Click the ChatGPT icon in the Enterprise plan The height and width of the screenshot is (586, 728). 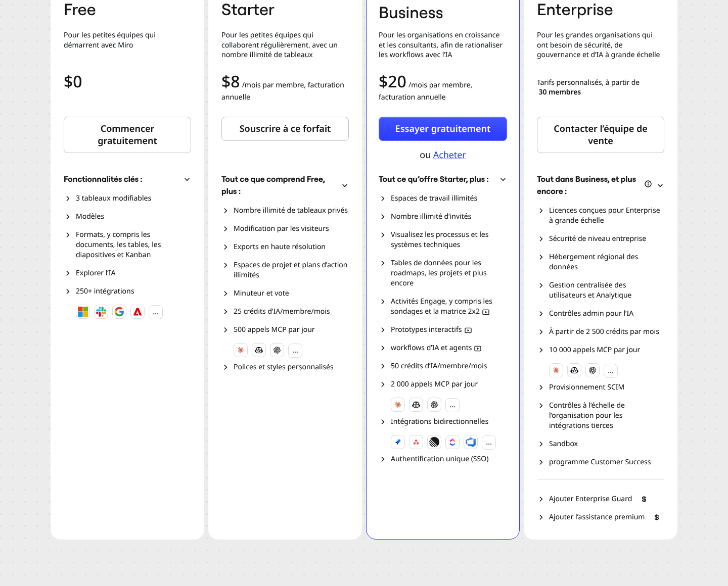click(x=593, y=371)
